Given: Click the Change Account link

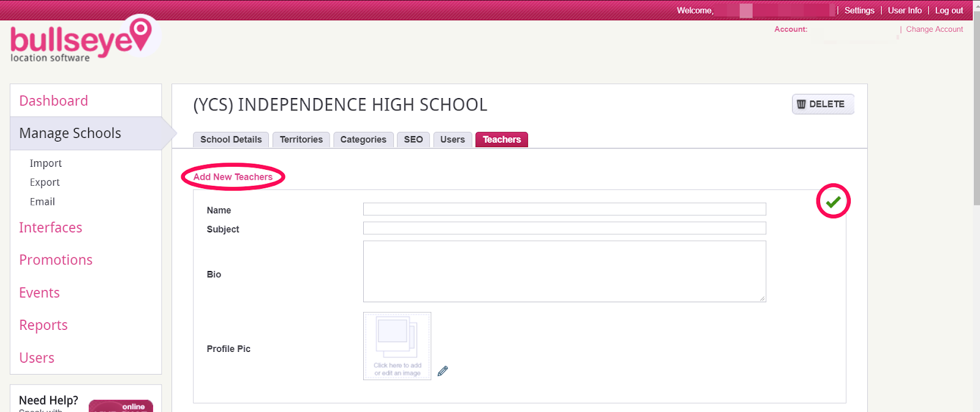Looking at the screenshot, I should [x=934, y=29].
